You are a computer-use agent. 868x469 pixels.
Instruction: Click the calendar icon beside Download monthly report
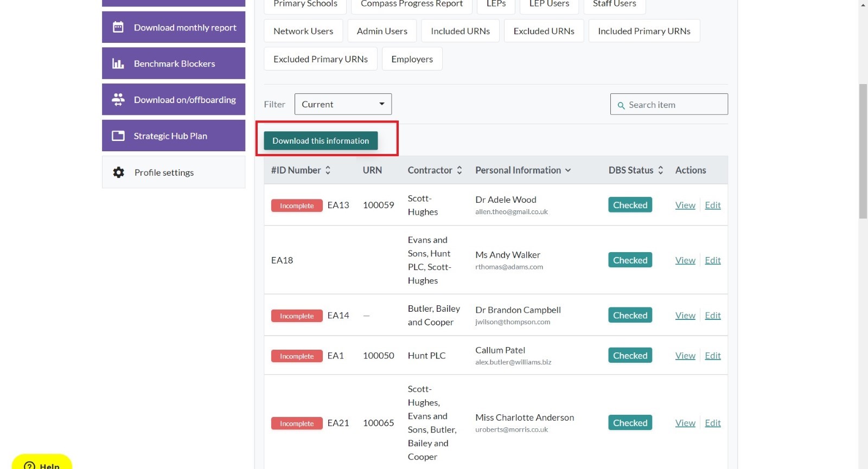(x=118, y=27)
